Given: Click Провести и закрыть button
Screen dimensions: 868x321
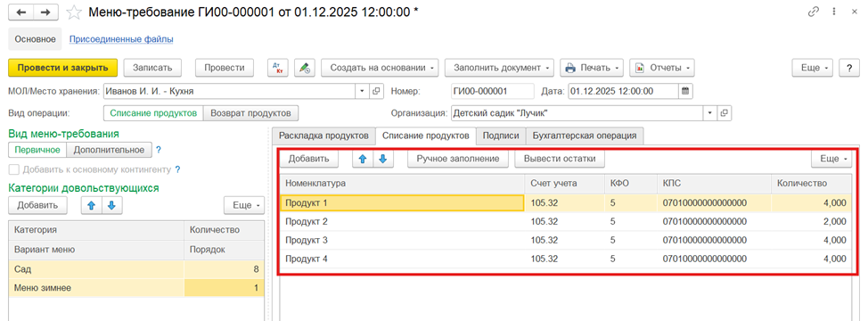Looking at the screenshot, I should tap(62, 68).
